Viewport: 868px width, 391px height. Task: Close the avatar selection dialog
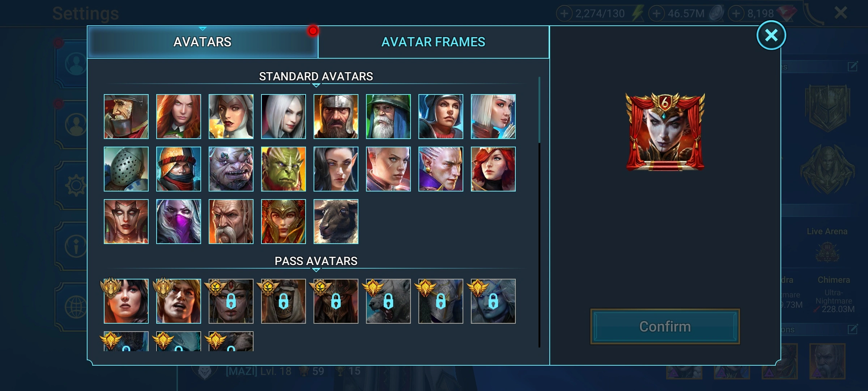click(771, 35)
